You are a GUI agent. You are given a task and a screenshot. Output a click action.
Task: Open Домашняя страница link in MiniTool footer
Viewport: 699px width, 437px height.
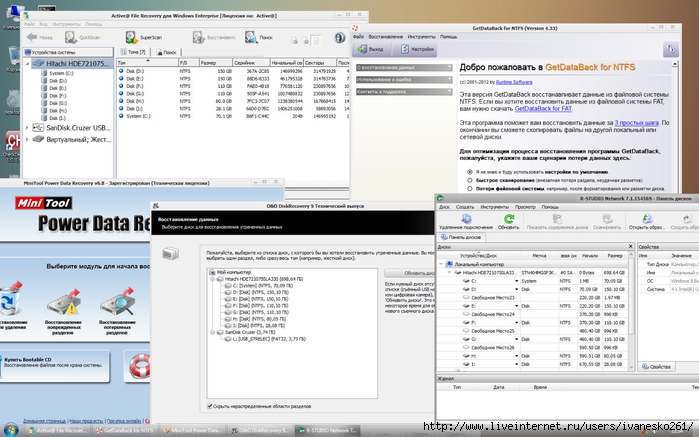(45, 421)
